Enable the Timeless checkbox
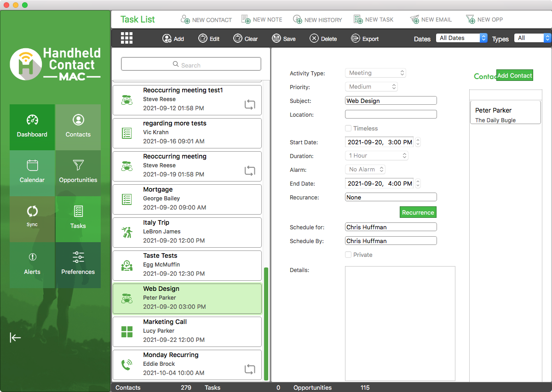Viewport: 552px width, 392px height. click(x=348, y=129)
